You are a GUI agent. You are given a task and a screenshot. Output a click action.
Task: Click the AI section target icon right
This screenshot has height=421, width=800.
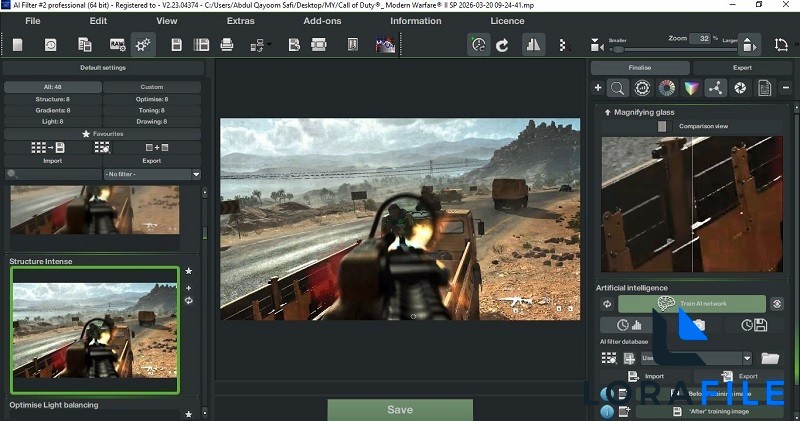777,304
